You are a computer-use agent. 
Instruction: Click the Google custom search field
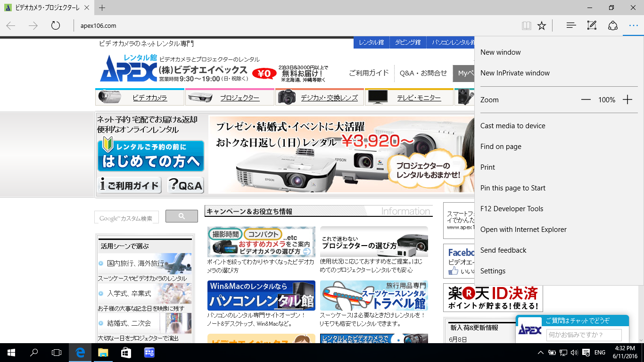126,218
